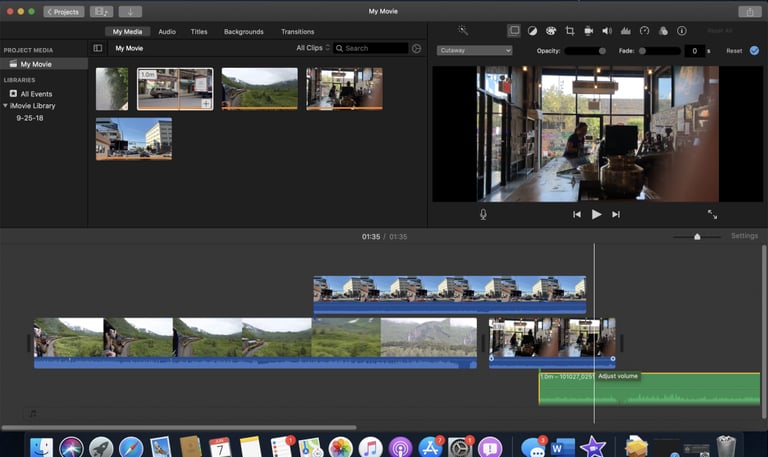
Task: Toggle the libraries sidebar list icon
Action: pyautogui.click(x=98, y=48)
